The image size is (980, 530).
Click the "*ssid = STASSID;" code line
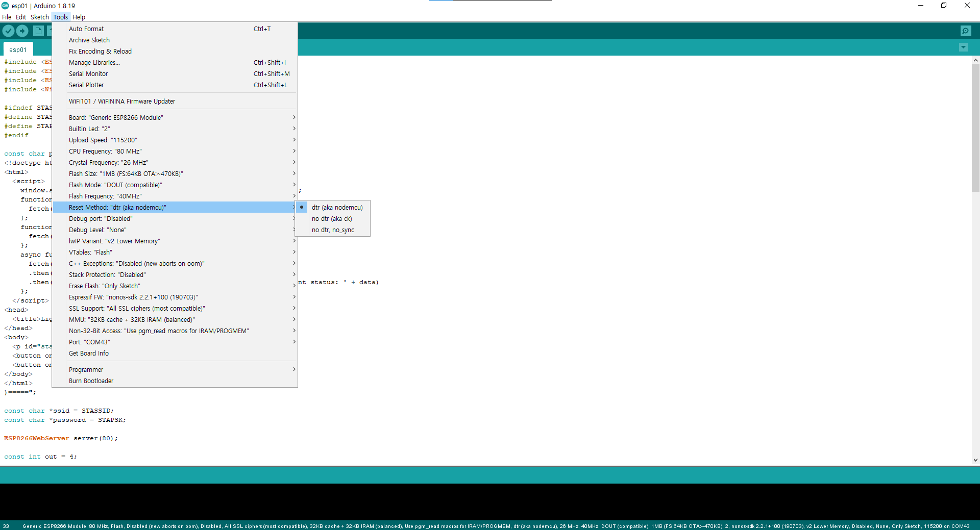(x=59, y=411)
